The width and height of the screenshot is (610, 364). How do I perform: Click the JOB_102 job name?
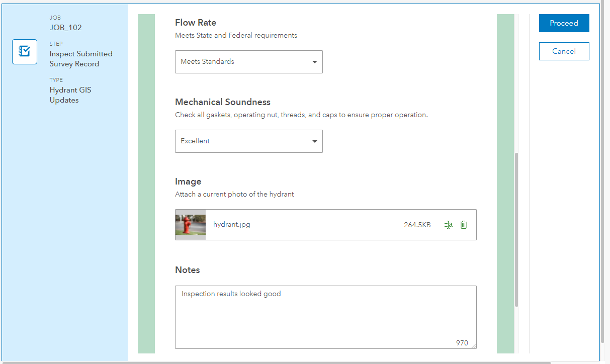point(65,28)
